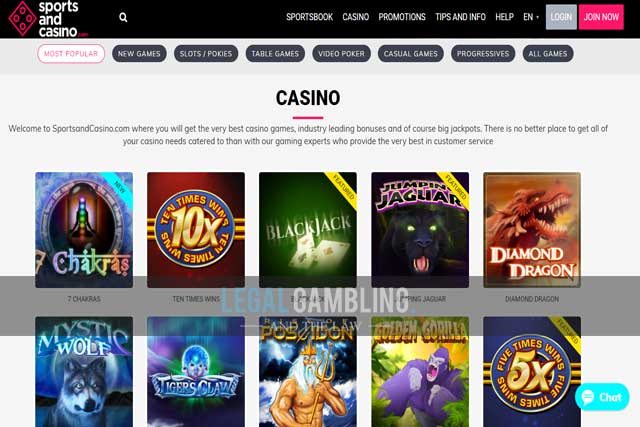The width and height of the screenshot is (640, 427).
Task: Open the live Chat bubble
Action: click(602, 397)
